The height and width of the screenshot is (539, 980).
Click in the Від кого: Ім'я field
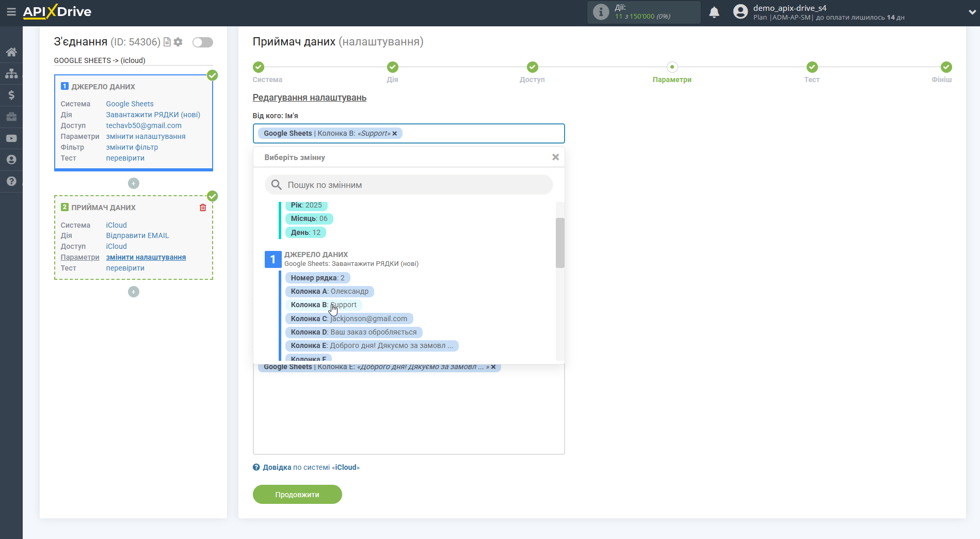(409, 133)
